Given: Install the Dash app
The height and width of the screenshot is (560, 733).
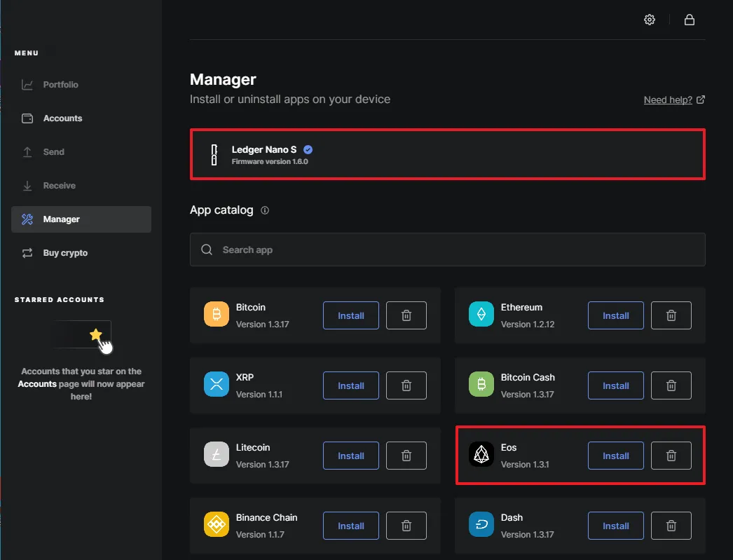Looking at the screenshot, I should pos(616,526).
